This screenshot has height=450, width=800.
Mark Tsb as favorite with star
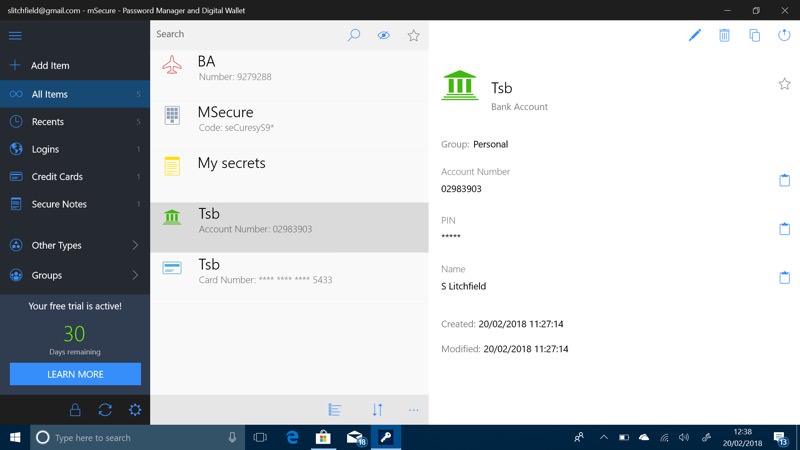tap(784, 84)
